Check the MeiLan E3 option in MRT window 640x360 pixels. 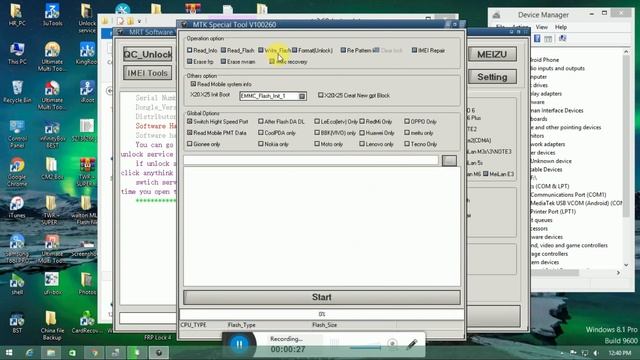point(486,174)
